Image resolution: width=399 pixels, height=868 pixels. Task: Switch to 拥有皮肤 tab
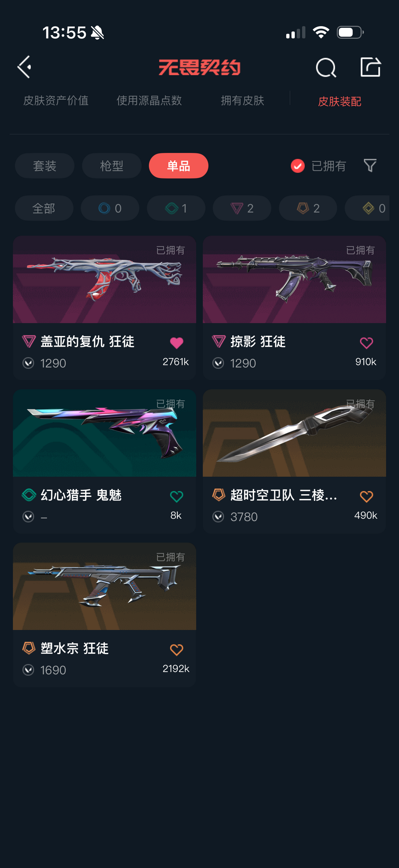(242, 101)
